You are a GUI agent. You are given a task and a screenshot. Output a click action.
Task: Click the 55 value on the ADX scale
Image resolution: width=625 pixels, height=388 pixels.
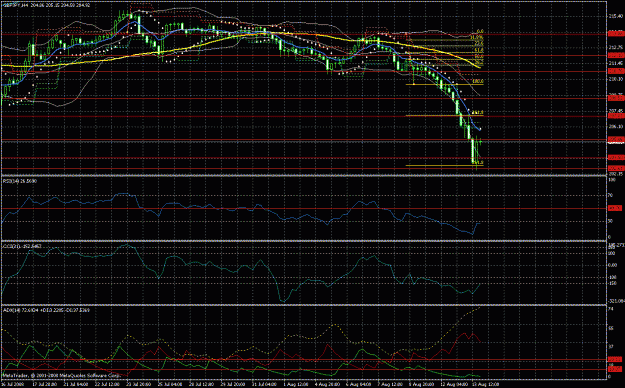click(611, 328)
